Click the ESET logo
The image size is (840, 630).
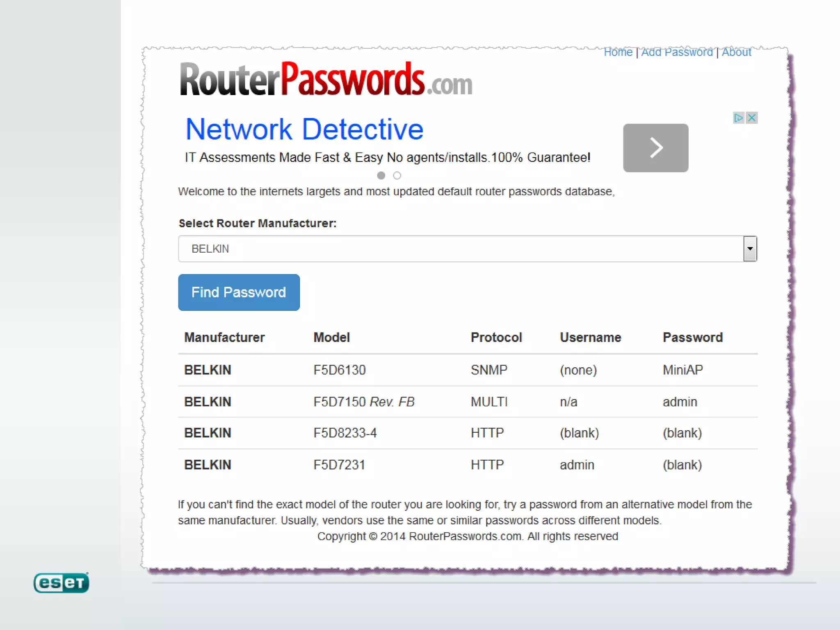[62, 582]
